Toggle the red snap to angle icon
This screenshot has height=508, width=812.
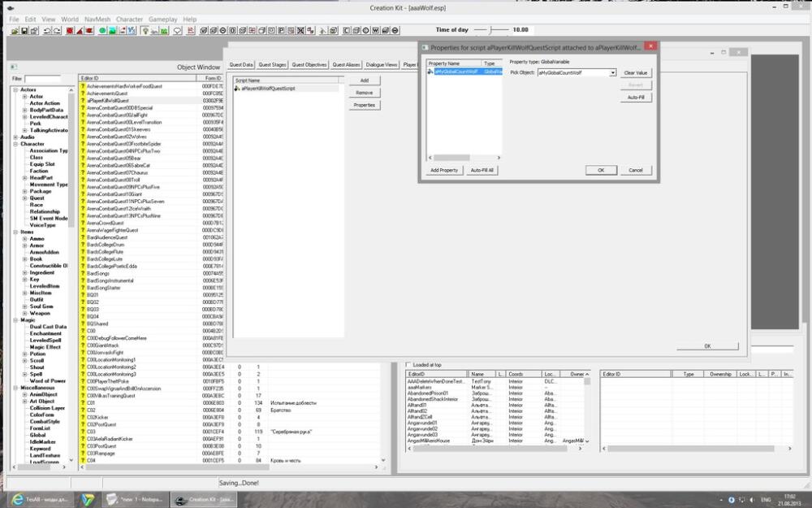pos(80,31)
